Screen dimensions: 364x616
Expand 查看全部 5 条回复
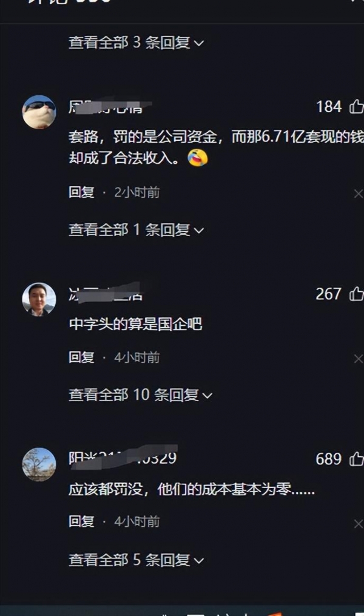[x=136, y=560]
